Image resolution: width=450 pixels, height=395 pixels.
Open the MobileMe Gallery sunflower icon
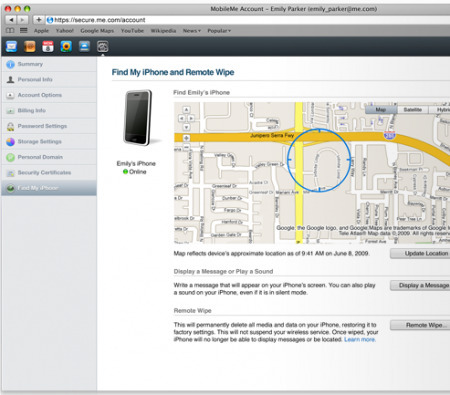tap(66, 46)
